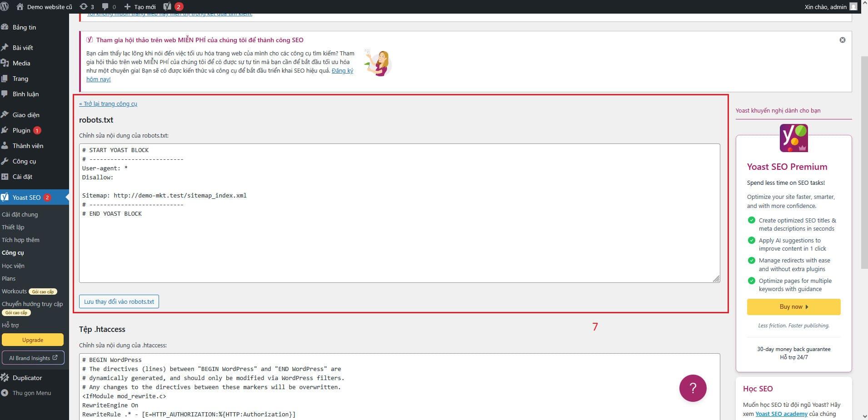Click the purple help question mark button
Screen dimensions: 868x420
(x=692, y=388)
